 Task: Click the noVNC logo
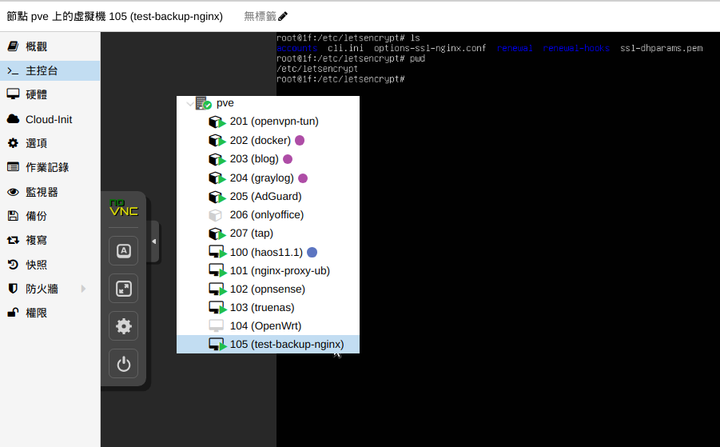(x=124, y=209)
